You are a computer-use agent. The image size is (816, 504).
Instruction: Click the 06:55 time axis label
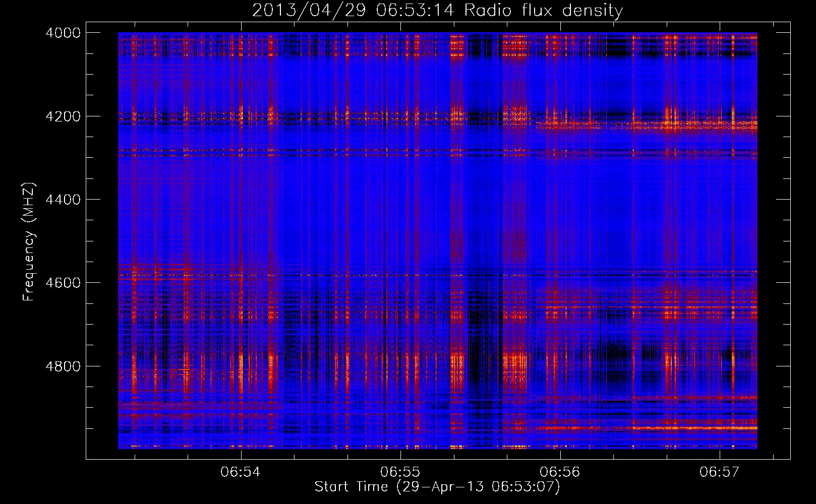[x=400, y=472]
